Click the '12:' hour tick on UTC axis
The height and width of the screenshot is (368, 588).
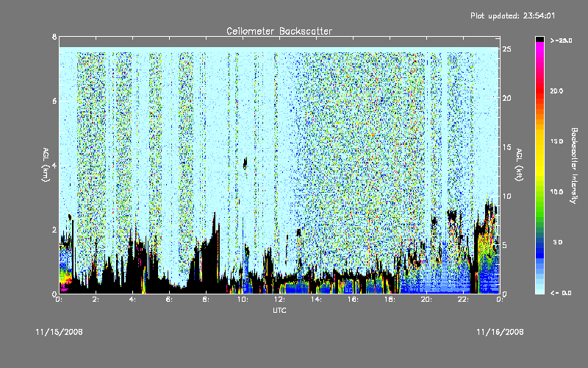pyautogui.click(x=279, y=300)
